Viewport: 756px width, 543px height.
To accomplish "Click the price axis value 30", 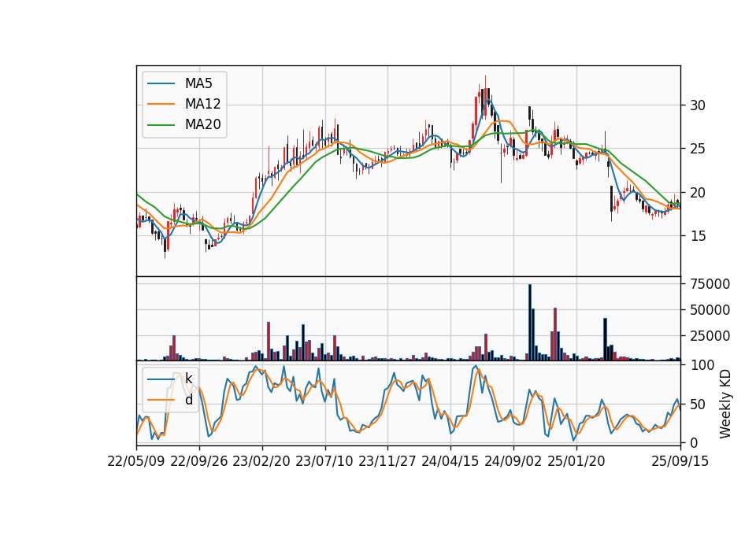I will tap(697, 105).
